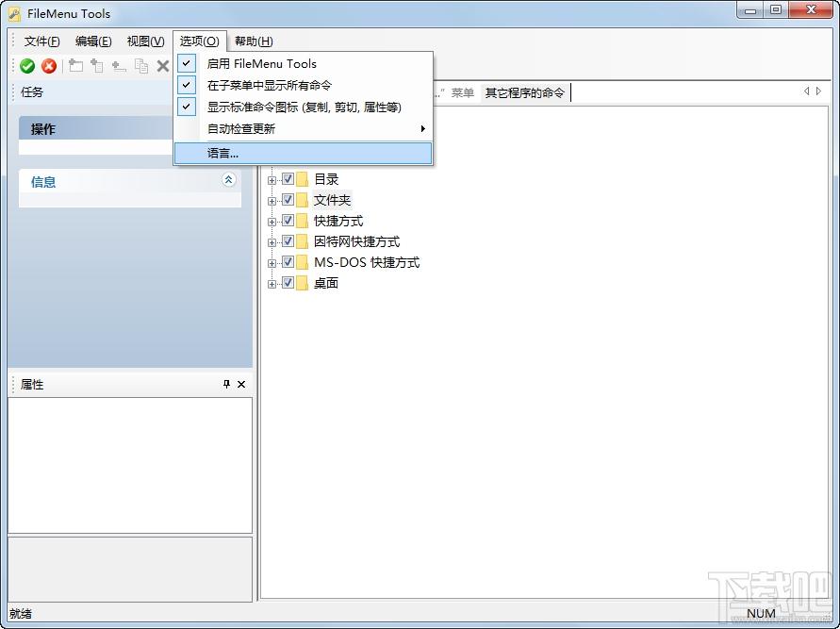Click the 就绪 status bar text

point(21,614)
